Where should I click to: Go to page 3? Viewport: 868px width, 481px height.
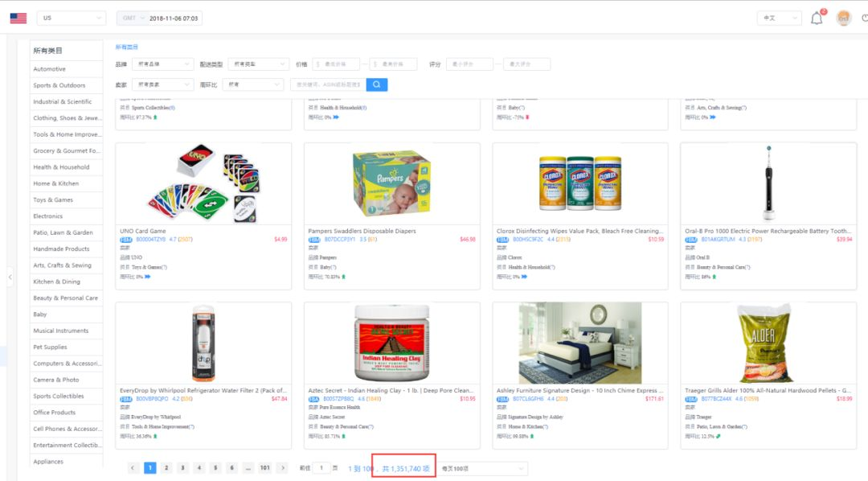point(182,467)
